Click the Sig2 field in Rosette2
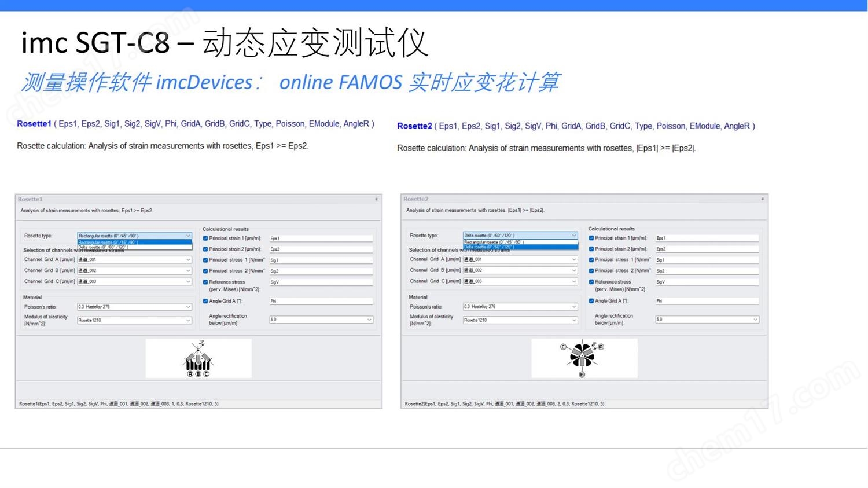868x488 pixels. 707,271
